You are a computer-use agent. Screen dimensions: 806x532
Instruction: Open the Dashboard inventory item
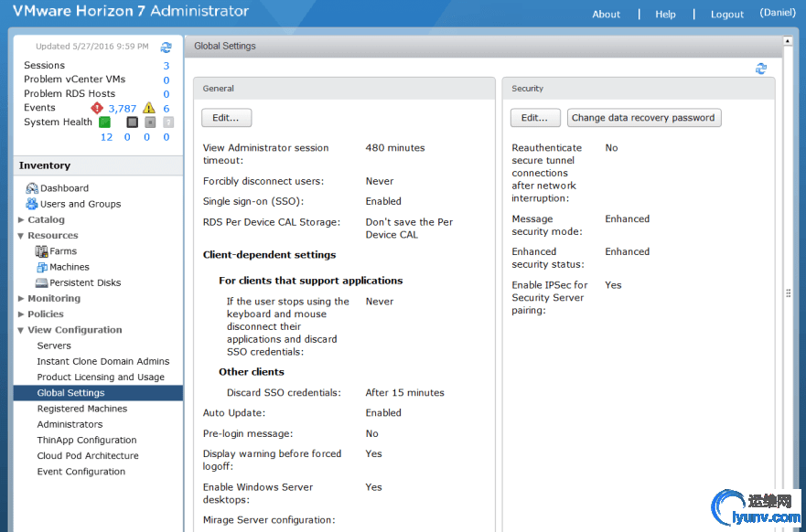click(64, 188)
